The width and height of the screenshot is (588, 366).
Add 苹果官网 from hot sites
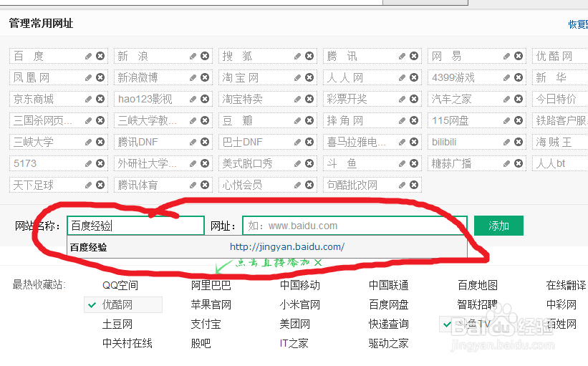pyautogui.click(x=211, y=304)
